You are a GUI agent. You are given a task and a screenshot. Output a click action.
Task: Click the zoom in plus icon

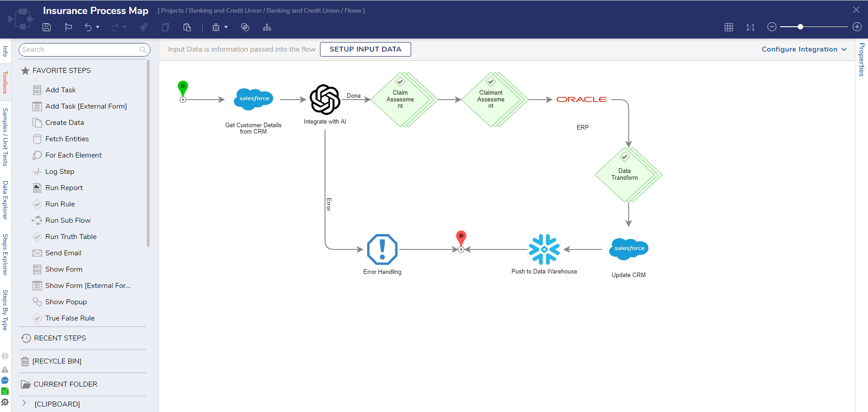click(857, 27)
